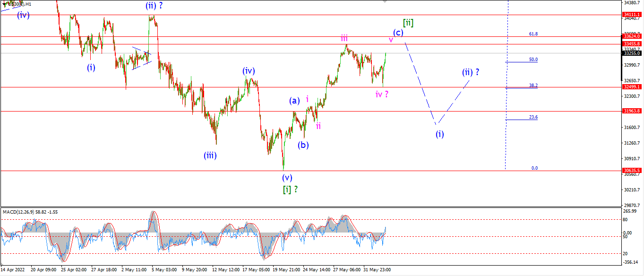Select the 38.2 Fibonacci retracement label
The width and height of the screenshot is (644, 276).
point(533,86)
